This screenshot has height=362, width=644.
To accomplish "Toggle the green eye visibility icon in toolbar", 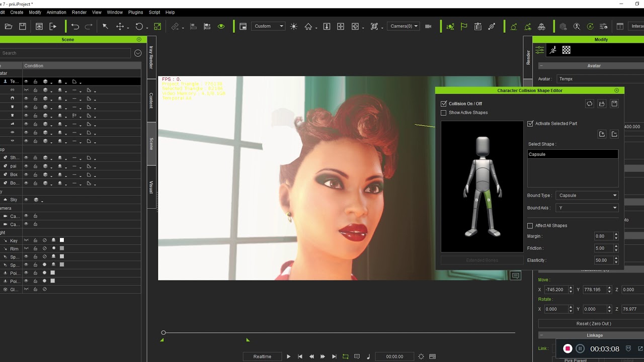I will coord(221,26).
